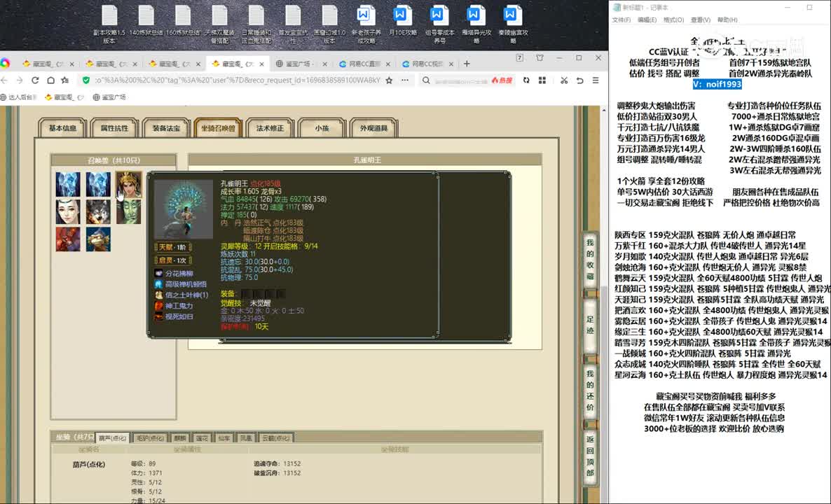Select the wolf summon portrait
The width and height of the screenshot is (831, 504).
pos(98,212)
